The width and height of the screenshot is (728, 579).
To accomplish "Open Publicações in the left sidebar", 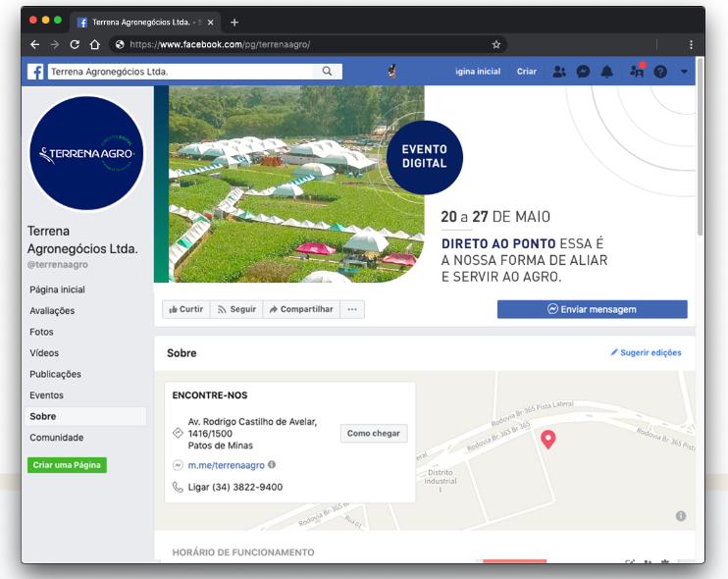I will pyautogui.click(x=55, y=374).
